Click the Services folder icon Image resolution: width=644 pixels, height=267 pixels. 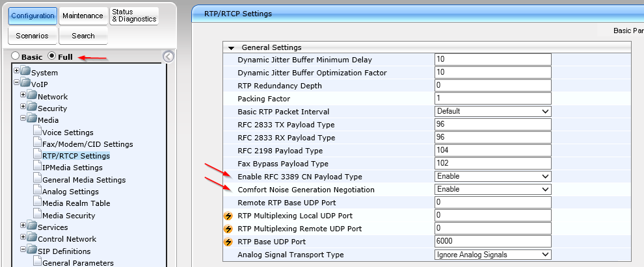32,226
